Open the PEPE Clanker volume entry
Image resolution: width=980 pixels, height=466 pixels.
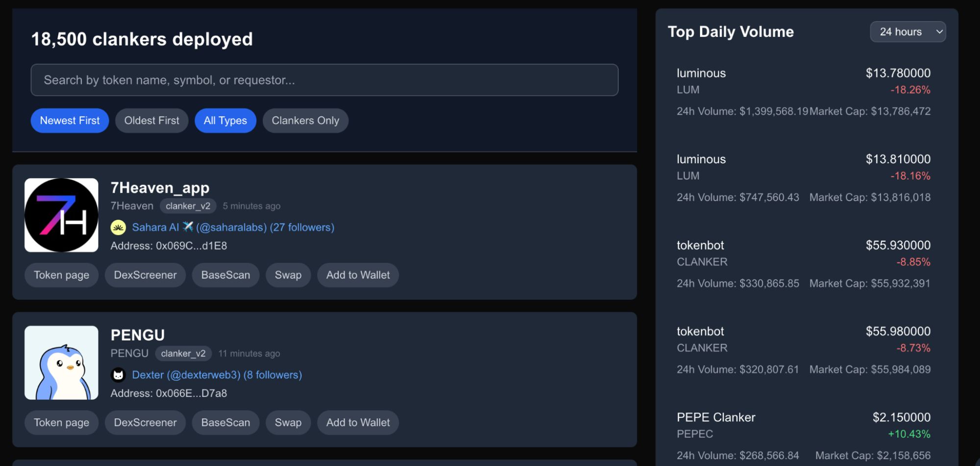point(803,435)
